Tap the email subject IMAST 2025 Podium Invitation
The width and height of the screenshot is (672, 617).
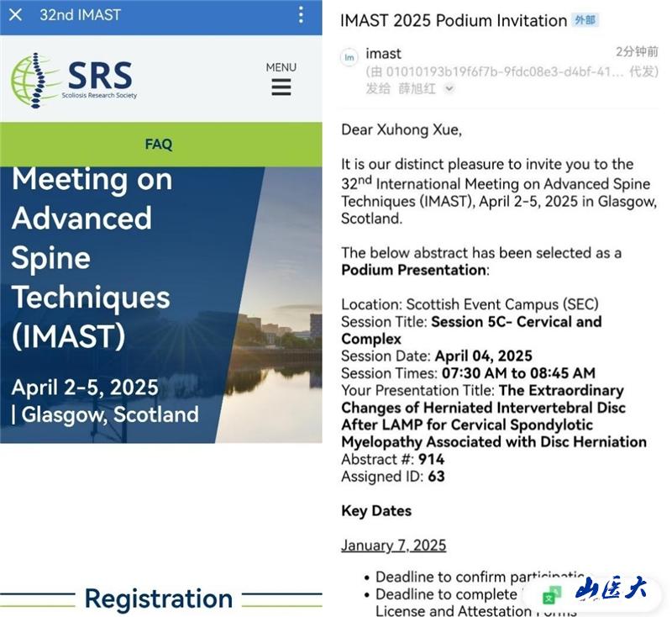point(453,21)
